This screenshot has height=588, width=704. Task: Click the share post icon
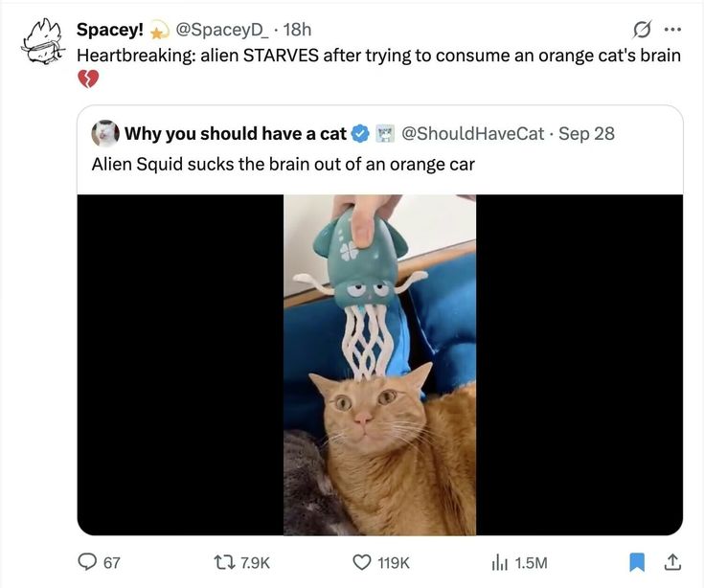672,562
